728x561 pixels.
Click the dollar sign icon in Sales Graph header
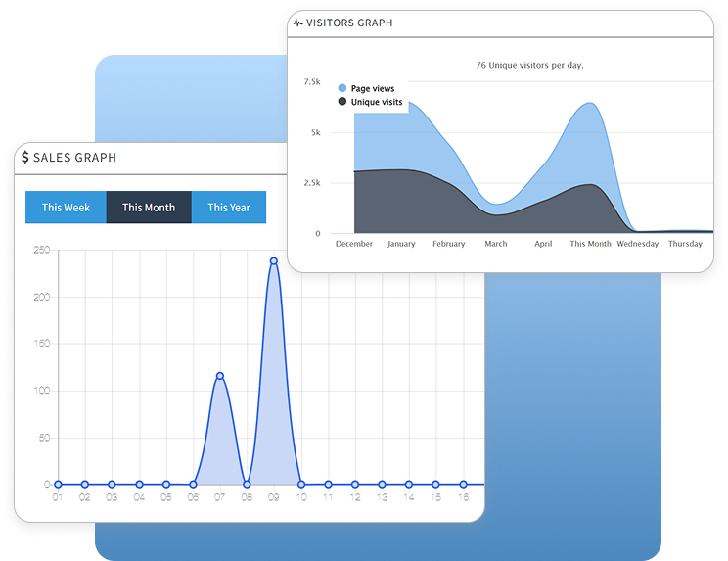(24, 157)
